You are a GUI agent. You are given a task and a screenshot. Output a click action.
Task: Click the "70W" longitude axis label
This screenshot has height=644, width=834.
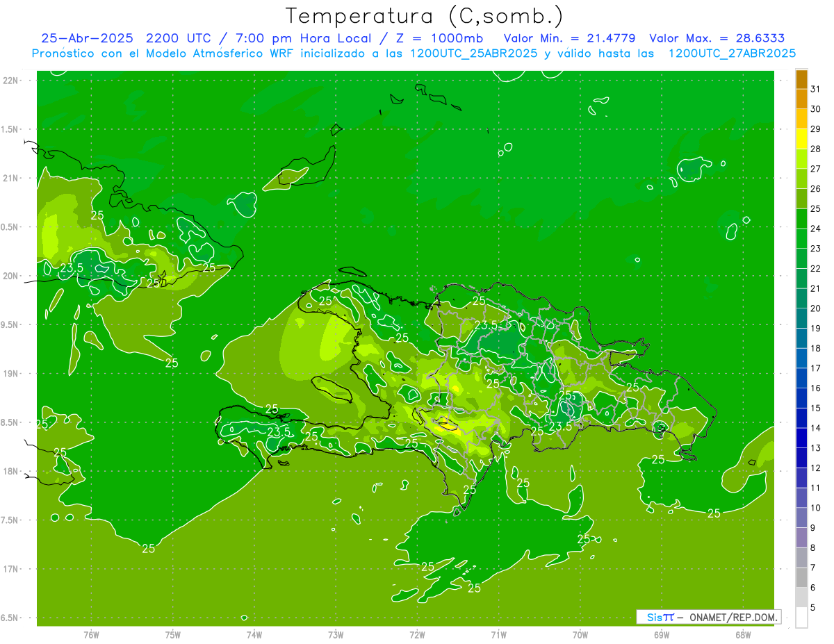coord(580,635)
